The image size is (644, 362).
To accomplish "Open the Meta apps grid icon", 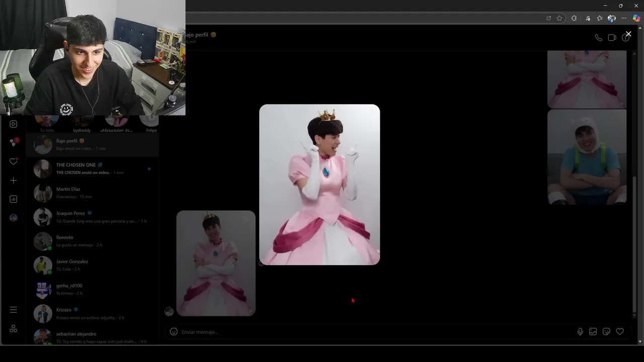I will coord(14,328).
